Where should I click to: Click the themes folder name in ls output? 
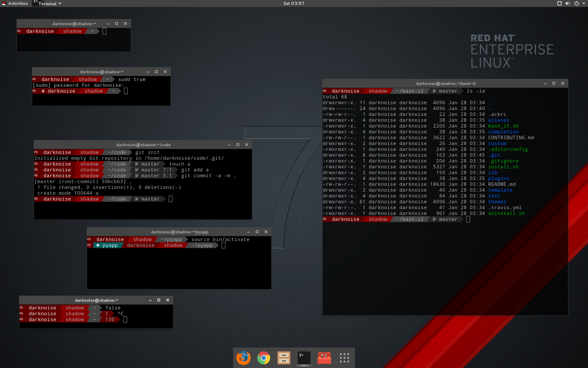[497, 201]
